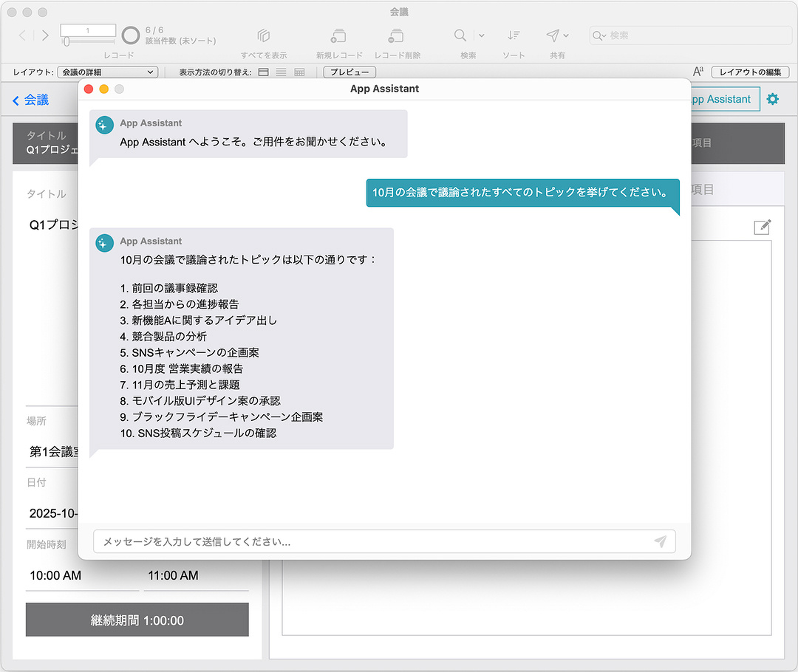Viewport: 798px width, 672px height.
Task: Expand the search options dropdown arrow
Action: pyautogui.click(x=482, y=35)
